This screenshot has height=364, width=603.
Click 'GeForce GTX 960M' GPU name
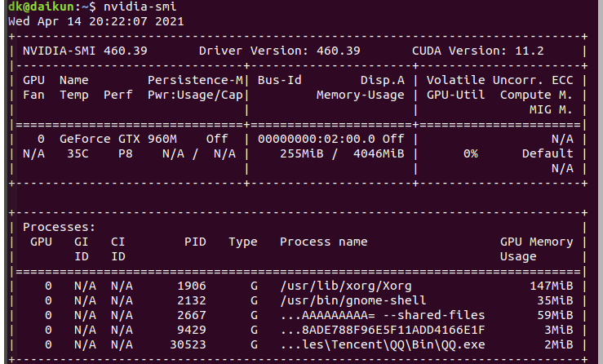pyautogui.click(x=118, y=139)
